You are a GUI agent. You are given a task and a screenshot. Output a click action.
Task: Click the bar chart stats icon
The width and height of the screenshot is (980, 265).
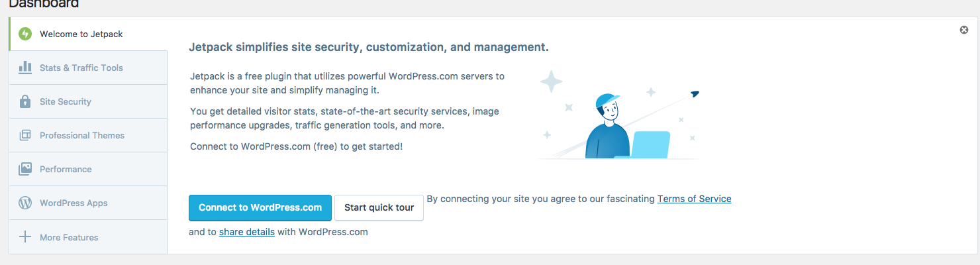[x=25, y=68]
